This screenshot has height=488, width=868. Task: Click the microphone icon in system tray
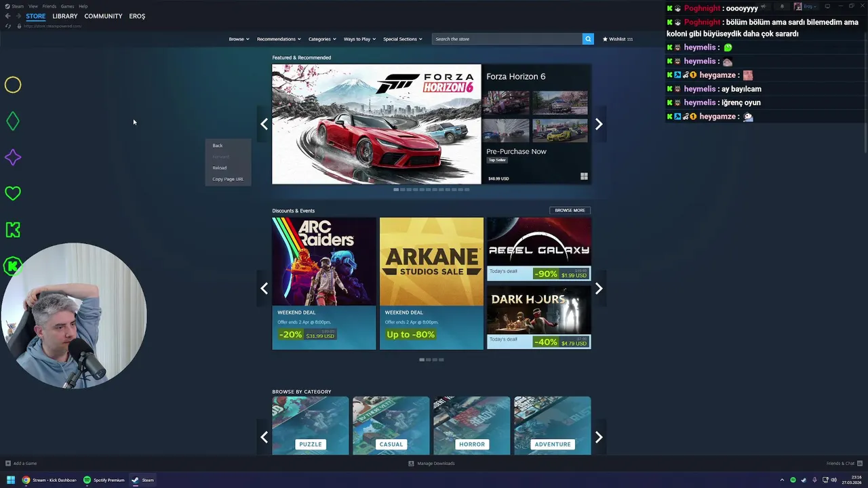pos(814,480)
